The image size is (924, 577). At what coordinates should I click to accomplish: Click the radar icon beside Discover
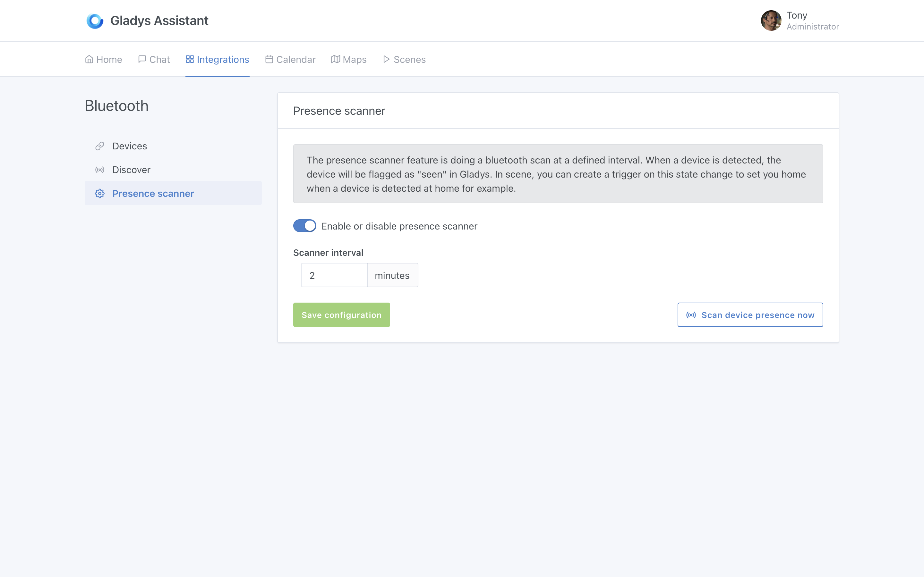[100, 170]
